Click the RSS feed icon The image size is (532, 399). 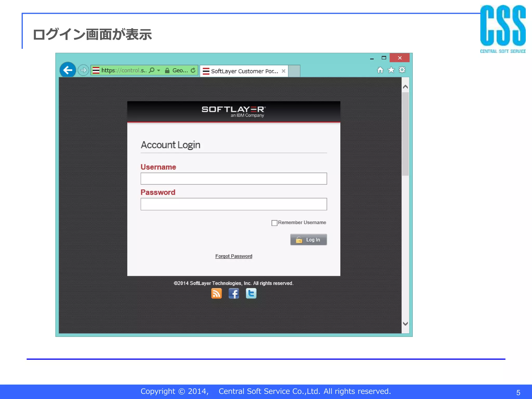pos(216,294)
